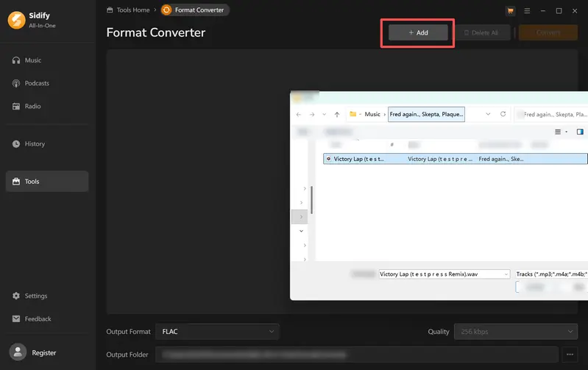Click the Victory Lap file type icon

tap(328, 159)
